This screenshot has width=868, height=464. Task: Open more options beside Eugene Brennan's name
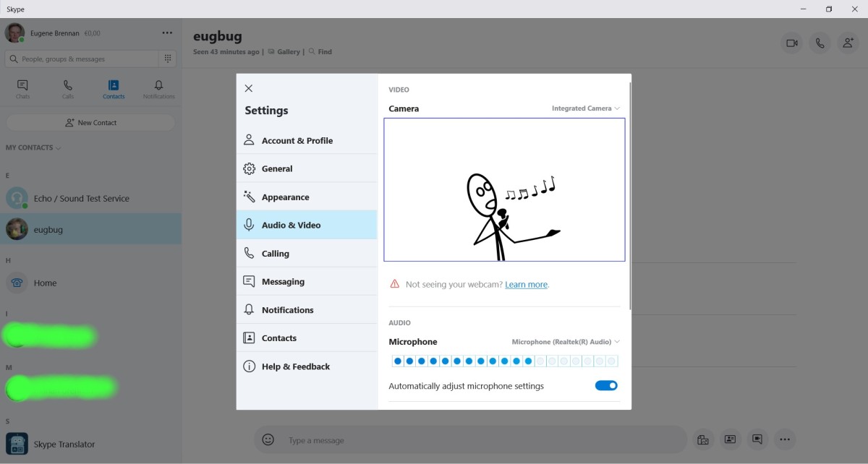coord(167,33)
